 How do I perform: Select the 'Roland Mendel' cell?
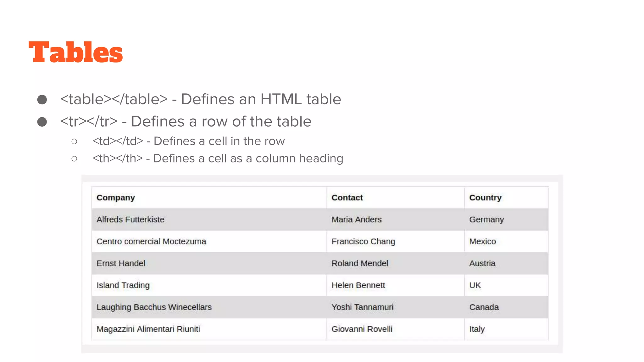pos(396,263)
